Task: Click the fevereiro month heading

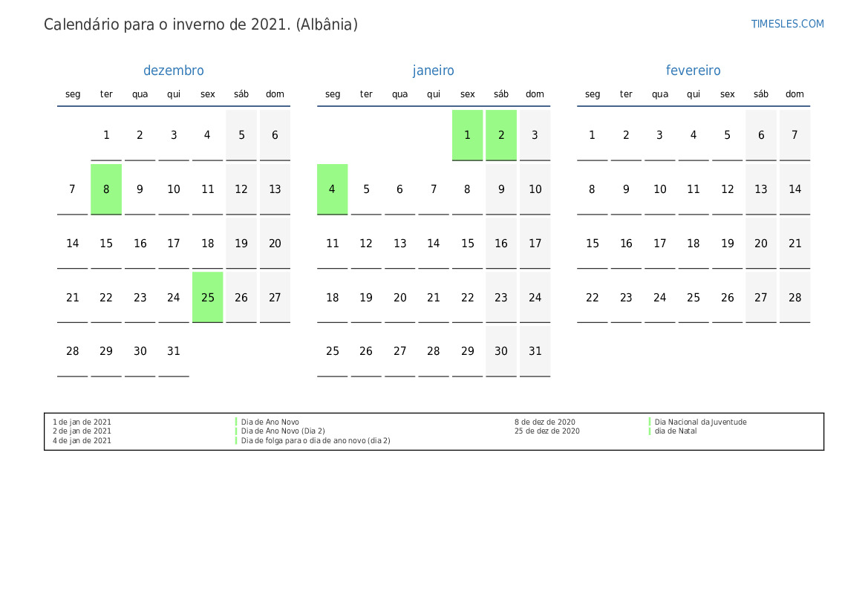Action: click(x=693, y=71)
